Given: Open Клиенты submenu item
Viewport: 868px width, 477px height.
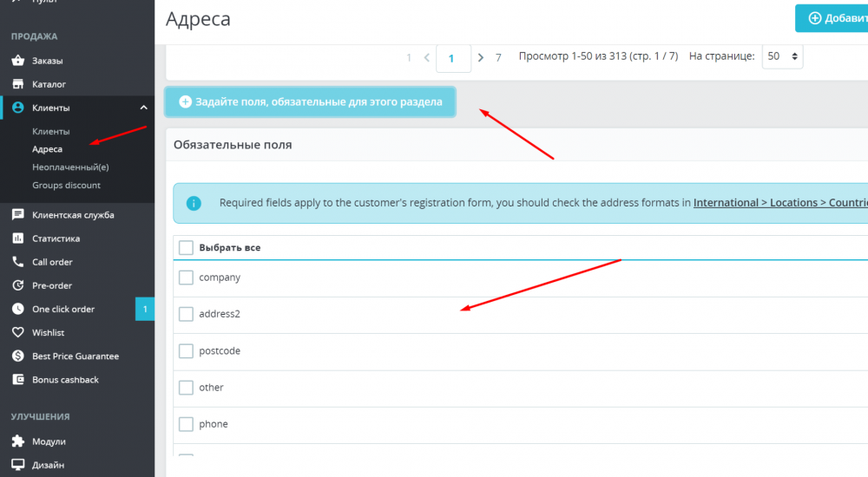Looking at the screenshot, I should [x=51, y=131].
